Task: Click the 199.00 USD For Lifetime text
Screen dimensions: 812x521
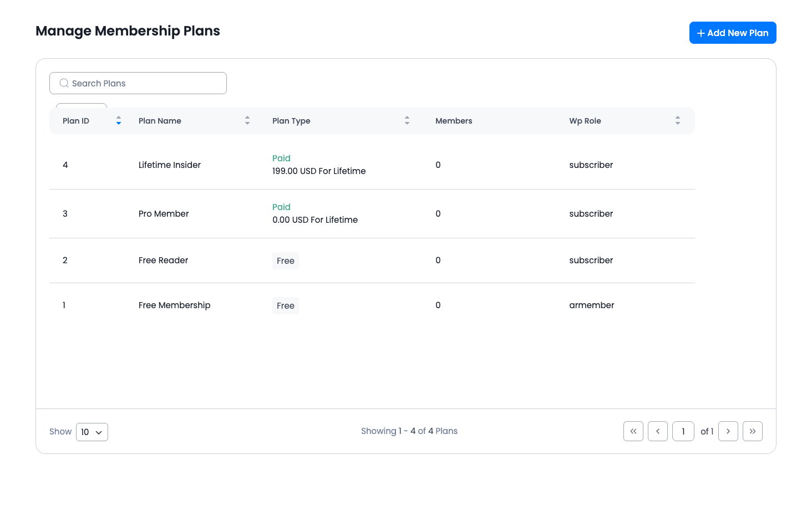Action: [x=319, y=171]
